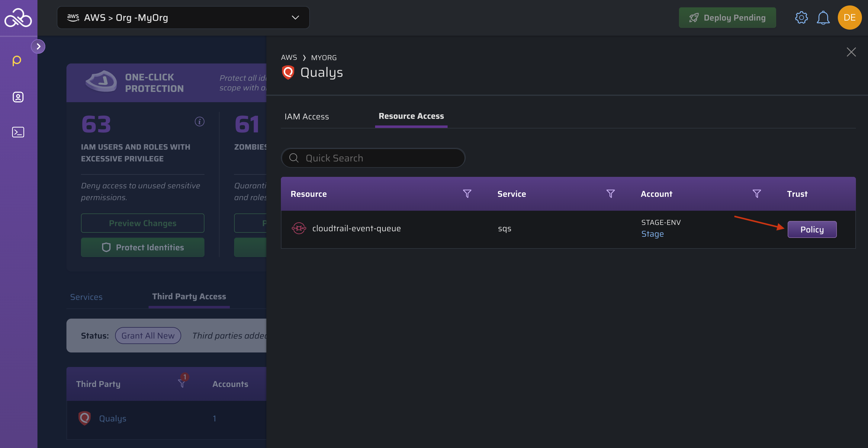
Task: Open the yellow P sidebar icon
Action: tap(17, 61)
